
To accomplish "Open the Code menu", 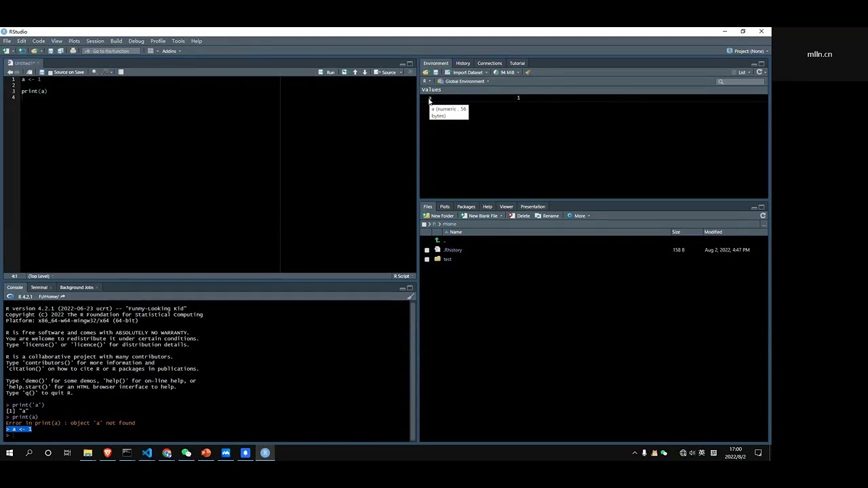I will [39, 41].
